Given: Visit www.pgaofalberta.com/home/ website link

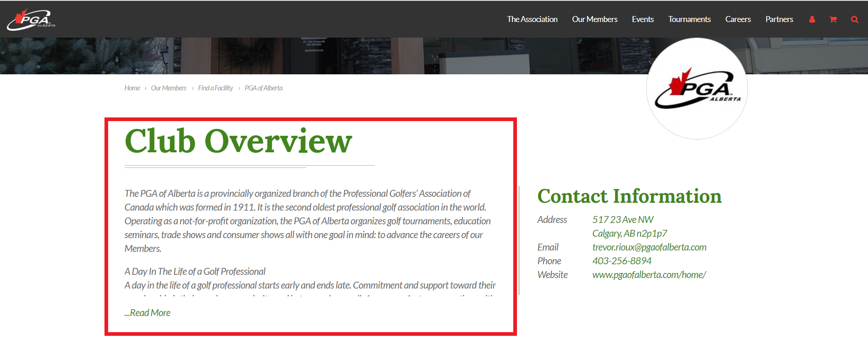Looking at the screenshot, I should pos(649,275).
